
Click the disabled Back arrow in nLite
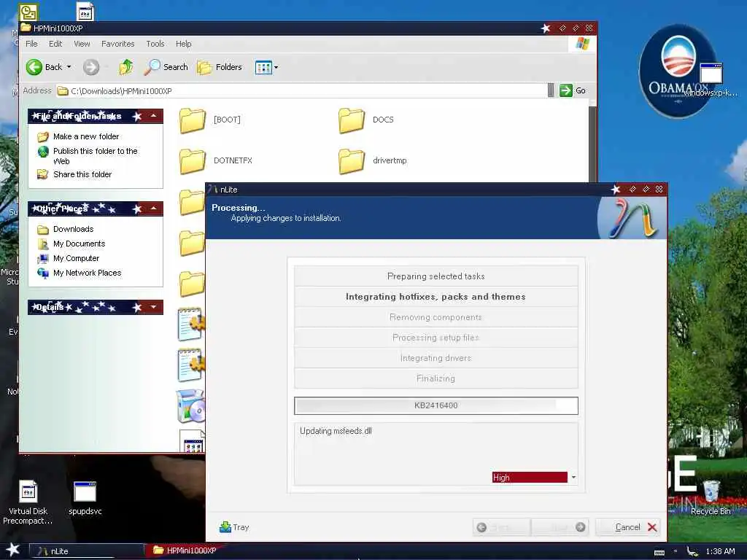pos(502,527)
